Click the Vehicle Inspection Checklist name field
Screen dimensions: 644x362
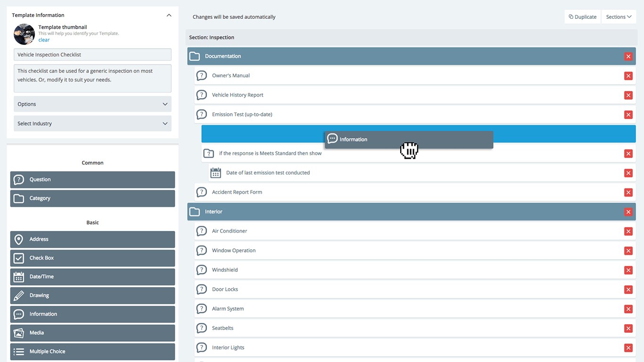coord(92,55)
